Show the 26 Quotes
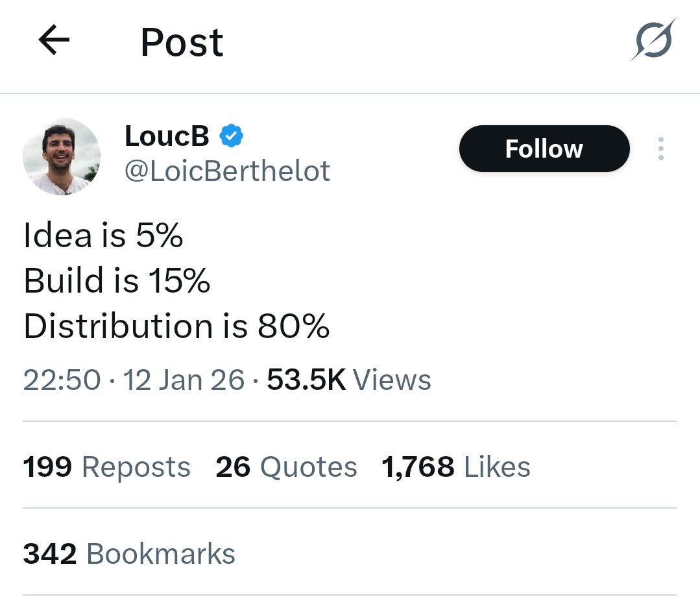Image resolution: width=700 pixels, height=606 pixels. point(286,467)
